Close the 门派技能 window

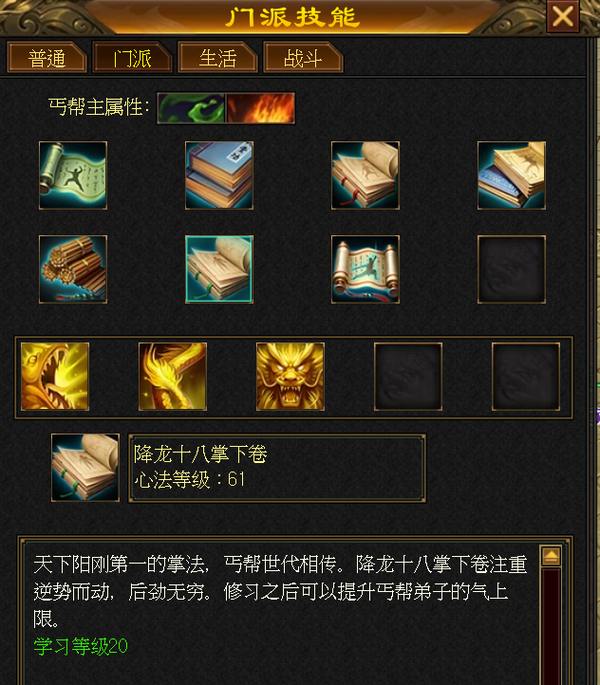click(x=563, y=17)
